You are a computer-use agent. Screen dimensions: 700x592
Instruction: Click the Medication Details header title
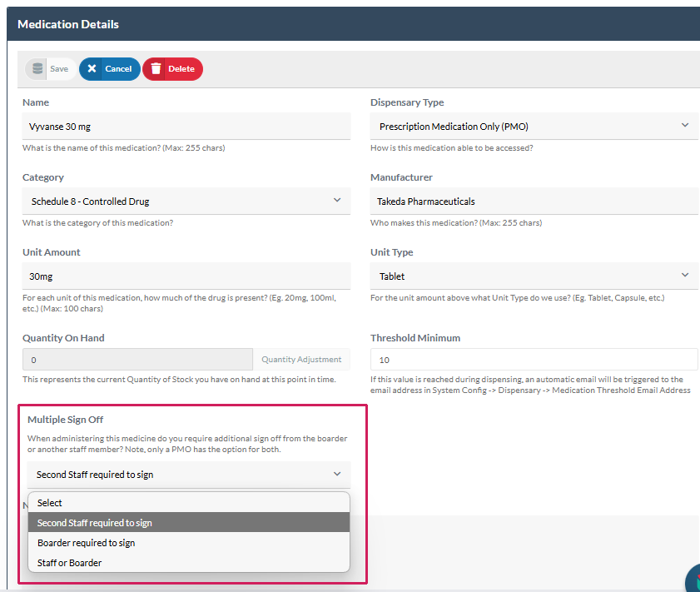click(68, 24)
